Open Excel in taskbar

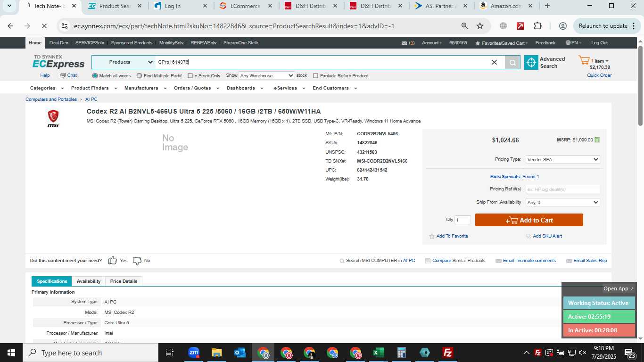pyautogui.click(x=379, y=353)
